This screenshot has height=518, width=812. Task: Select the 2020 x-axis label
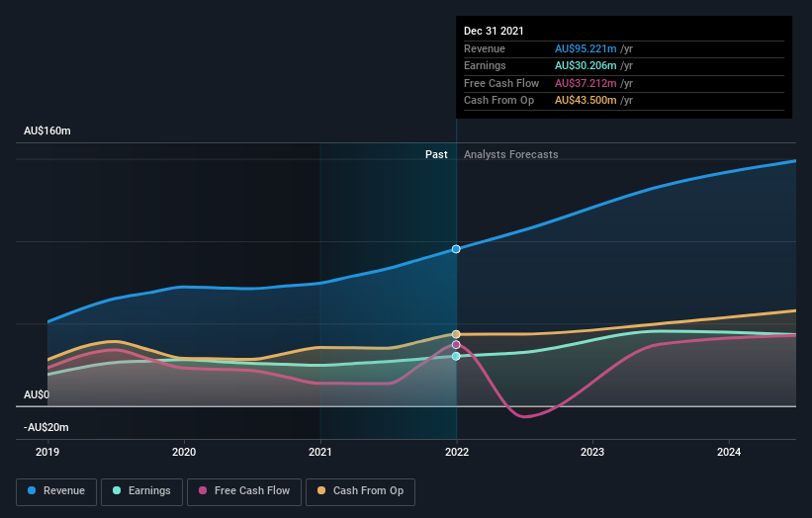coord(184,452)
